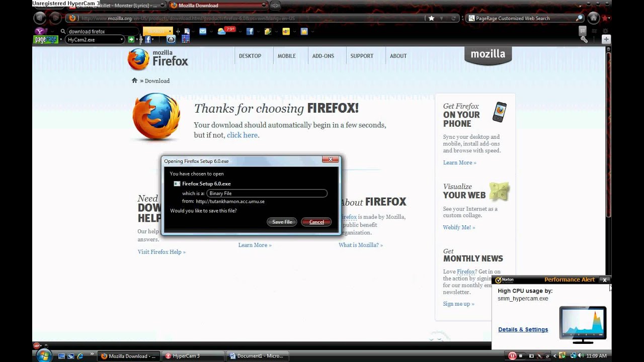This screenshot has width=644, height=362.
Task: Select the Mozilla Download tab
Action: click(218, 6)
